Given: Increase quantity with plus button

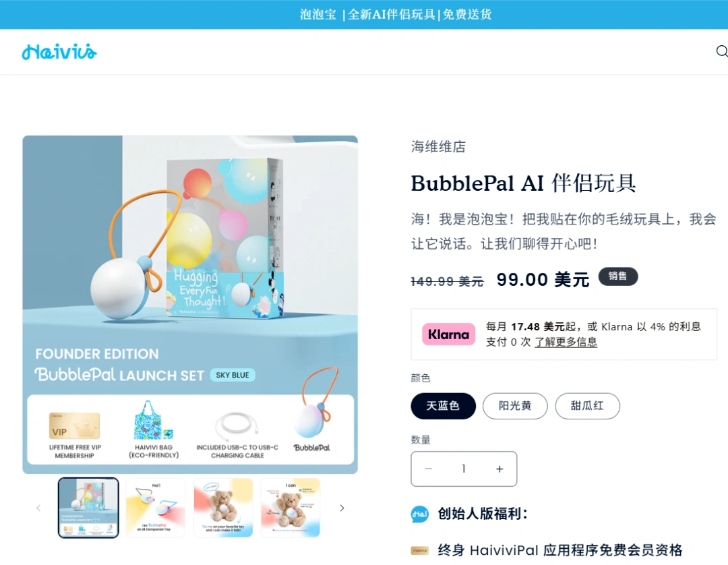Looking at the screenshot, I should pyautogui.click(x=499, y=469).
